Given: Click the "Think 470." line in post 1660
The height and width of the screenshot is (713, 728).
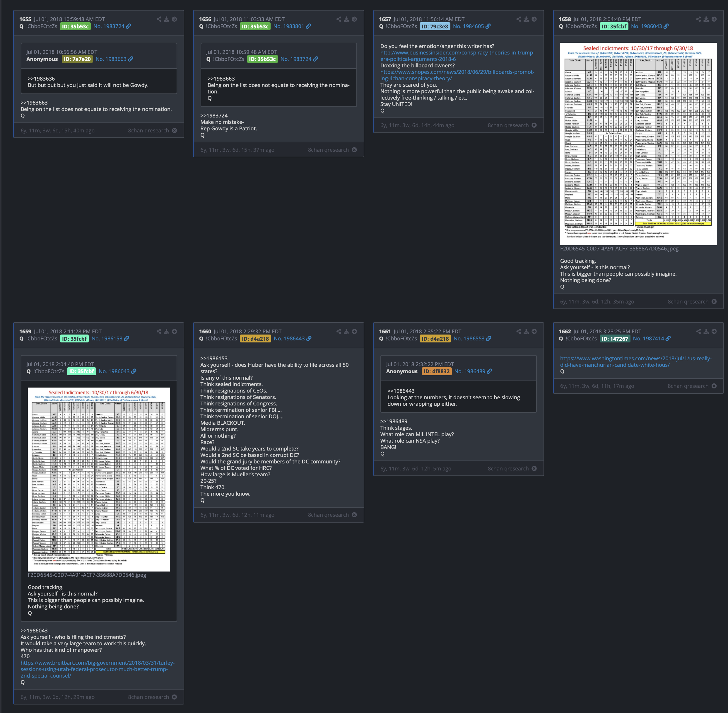Looking at the screenshot, I should (213, 487).
